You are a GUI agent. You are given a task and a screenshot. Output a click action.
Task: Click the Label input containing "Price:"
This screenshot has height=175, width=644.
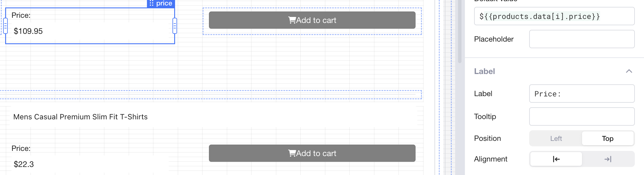(582, 94)
